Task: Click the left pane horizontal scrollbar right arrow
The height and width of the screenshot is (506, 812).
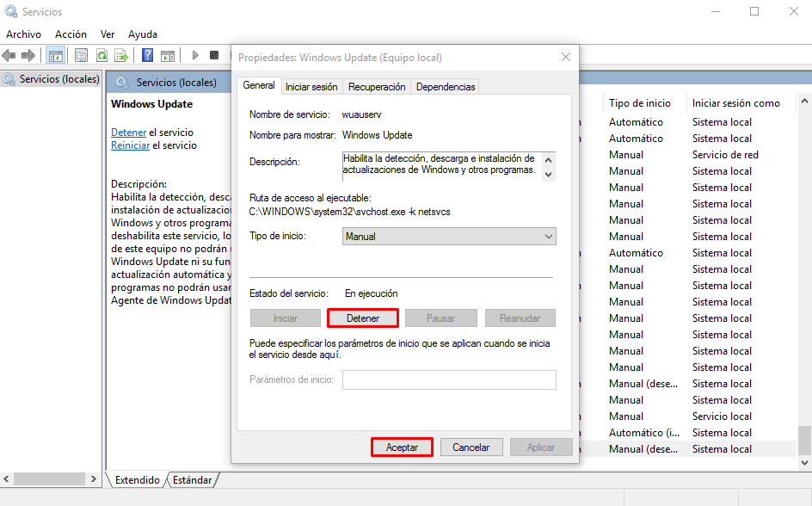Action: (93, 479)
